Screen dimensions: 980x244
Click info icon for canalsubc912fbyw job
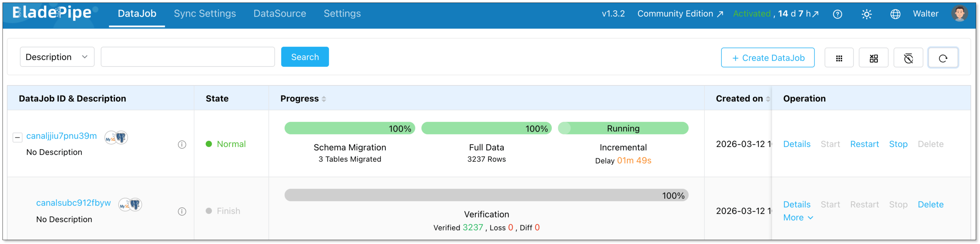pos(182,211)
